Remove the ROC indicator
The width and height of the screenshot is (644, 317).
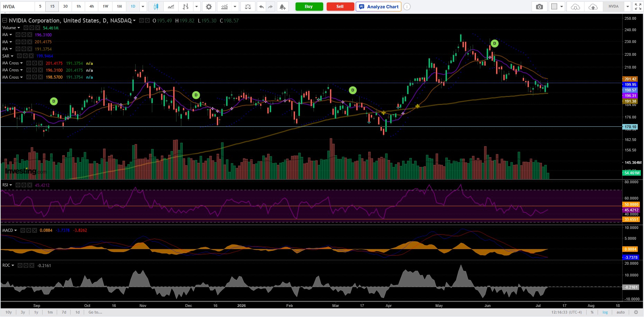31,265
